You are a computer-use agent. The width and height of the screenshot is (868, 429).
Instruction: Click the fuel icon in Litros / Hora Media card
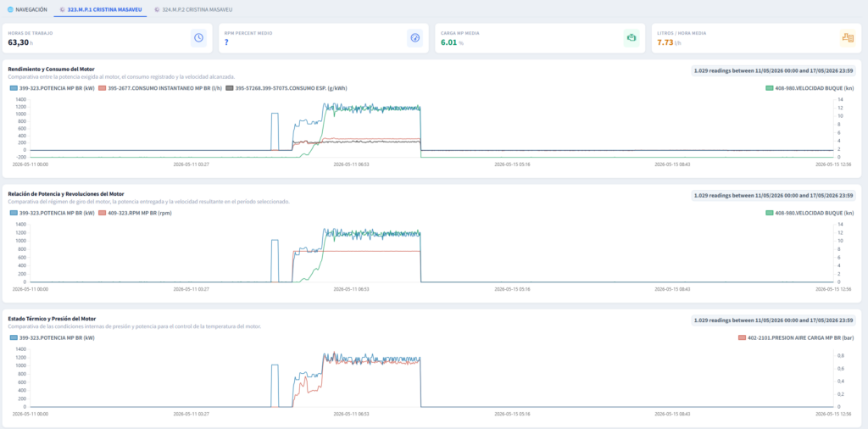[x=848, y=37]
